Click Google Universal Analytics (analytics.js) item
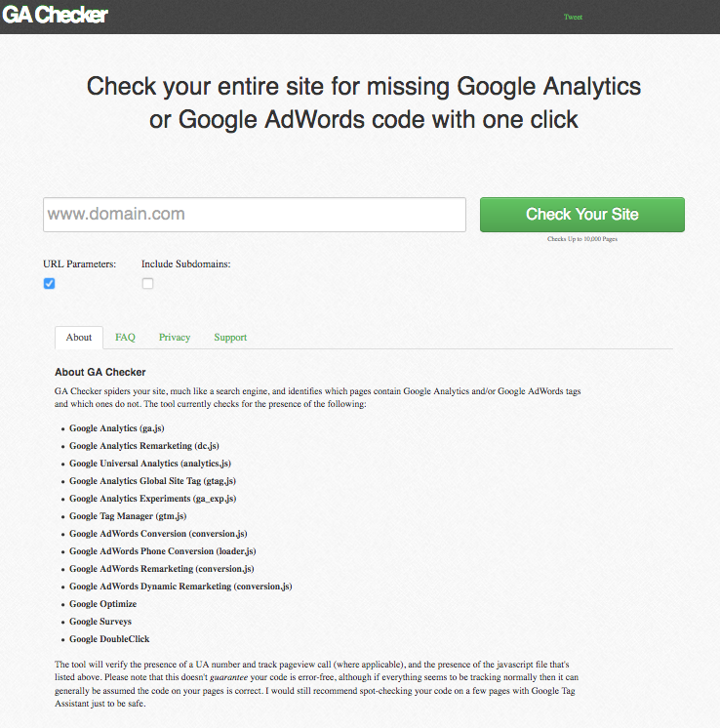Image resolution: width=720 pixels, height=728 pixels. 150,464
